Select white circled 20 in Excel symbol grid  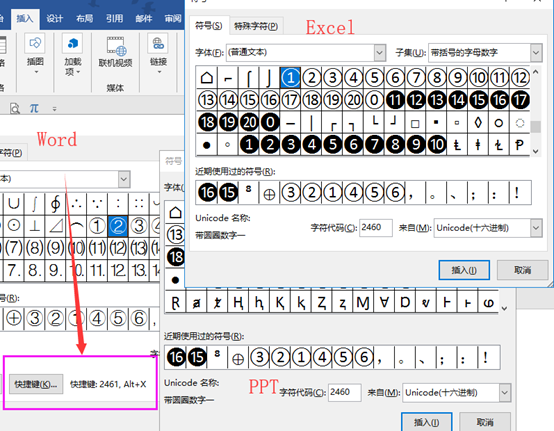(x=353, y=100)
